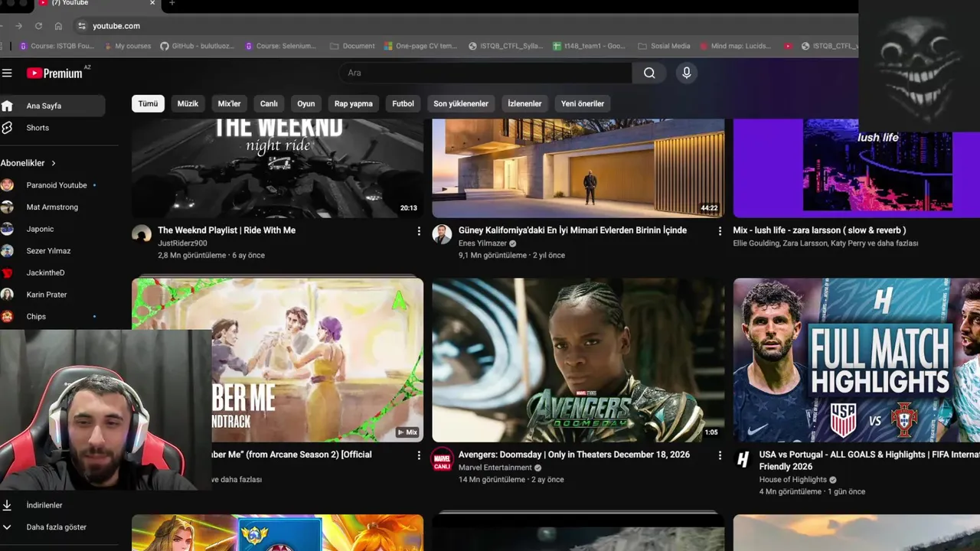Open Chips channel subscription

tap(52, 316)
